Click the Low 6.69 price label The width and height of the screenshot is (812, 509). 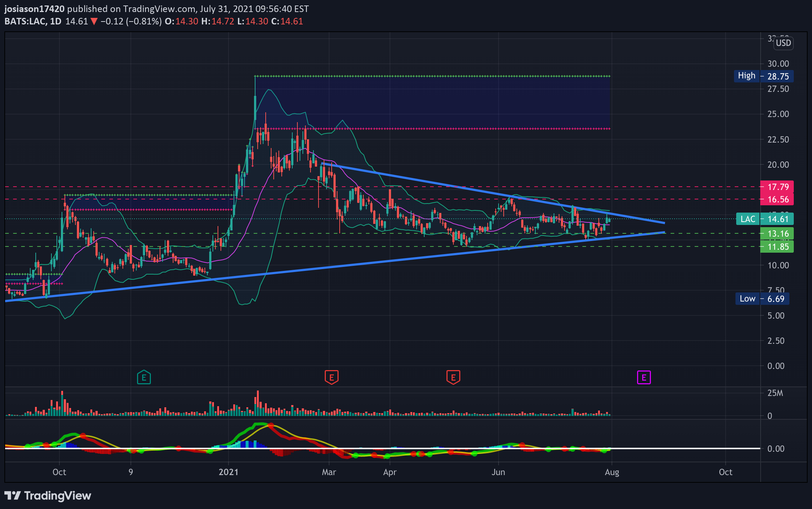762,299
